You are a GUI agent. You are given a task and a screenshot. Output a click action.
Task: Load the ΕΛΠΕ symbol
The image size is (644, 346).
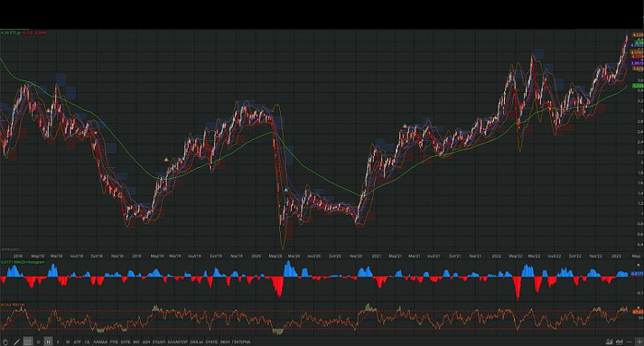tap(126, 342)
